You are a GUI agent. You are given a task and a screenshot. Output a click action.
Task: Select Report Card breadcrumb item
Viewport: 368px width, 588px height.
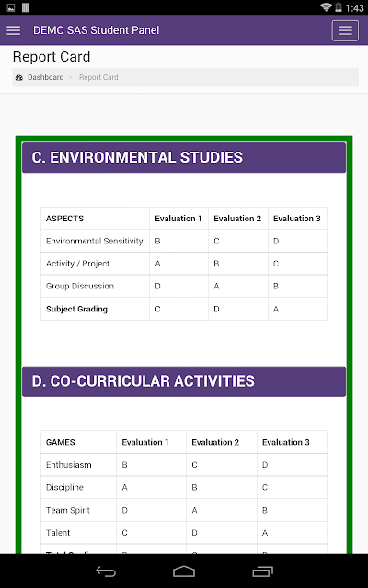coord(98,77)
